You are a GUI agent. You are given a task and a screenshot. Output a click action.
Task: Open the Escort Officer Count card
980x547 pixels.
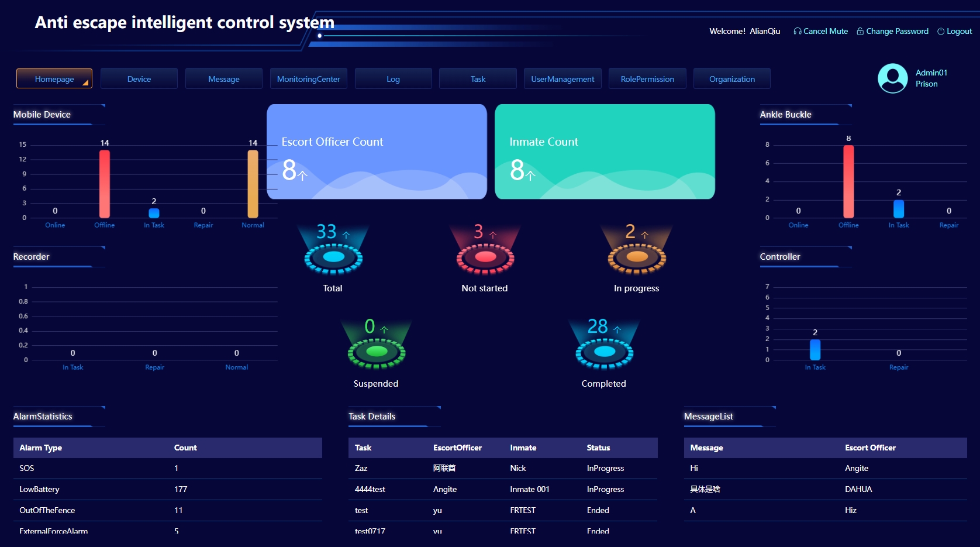(377, 152)
